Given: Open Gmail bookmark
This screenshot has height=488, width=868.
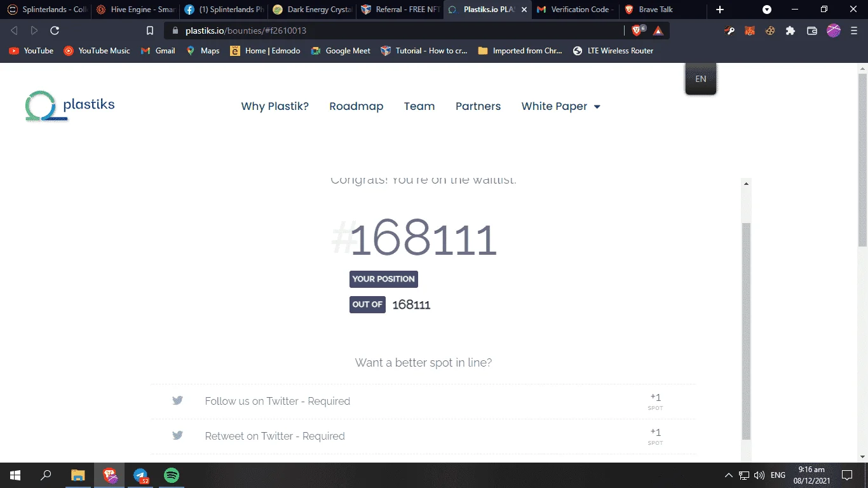Looking at the screenshot, I should click(158, 51).
